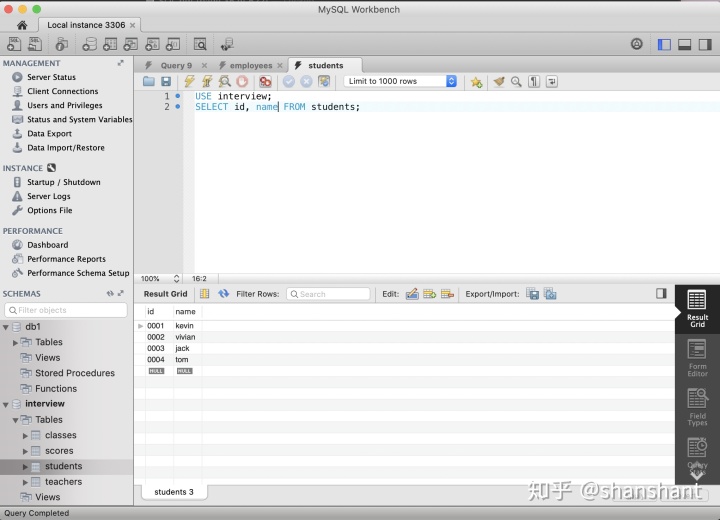The width and height of the screenshot is (720, 520).
Task: Toggle continue-on-error script execution icon
Action: (x=265, y=82)
